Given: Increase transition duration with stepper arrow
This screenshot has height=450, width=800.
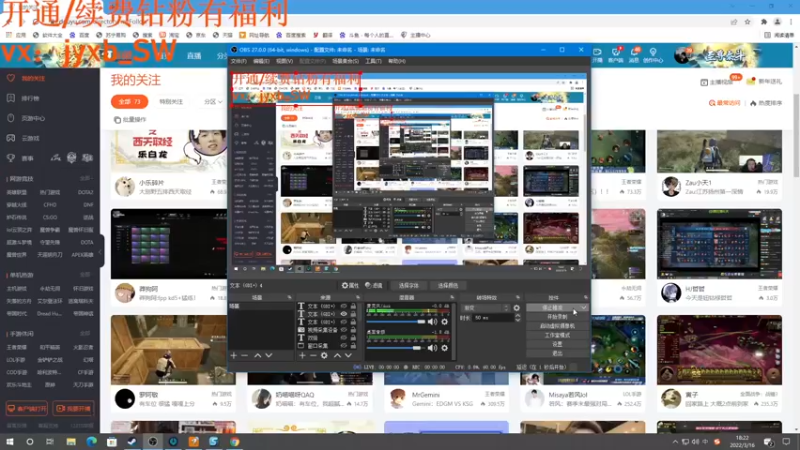Looking at the screenshot, I should (x=517, y=315).
